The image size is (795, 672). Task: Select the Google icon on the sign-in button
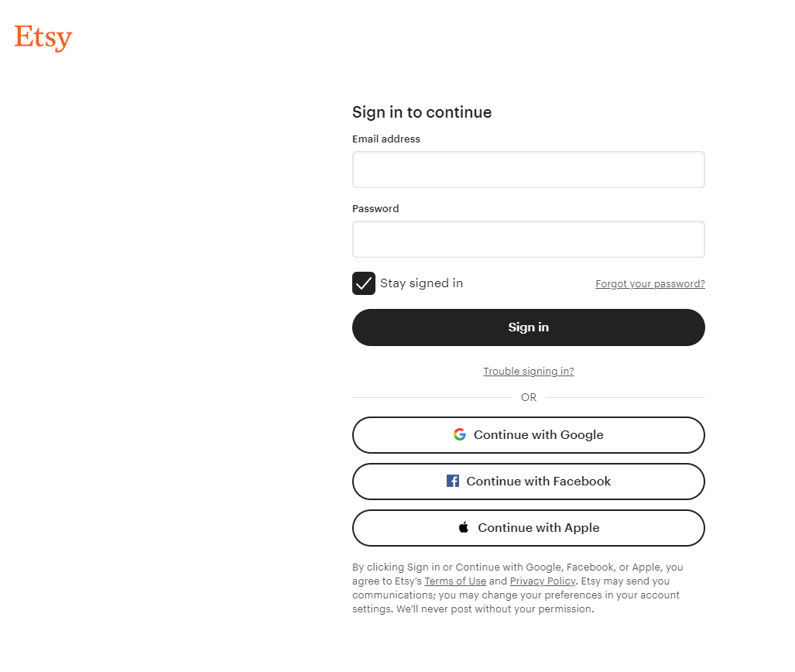(460, 434)
